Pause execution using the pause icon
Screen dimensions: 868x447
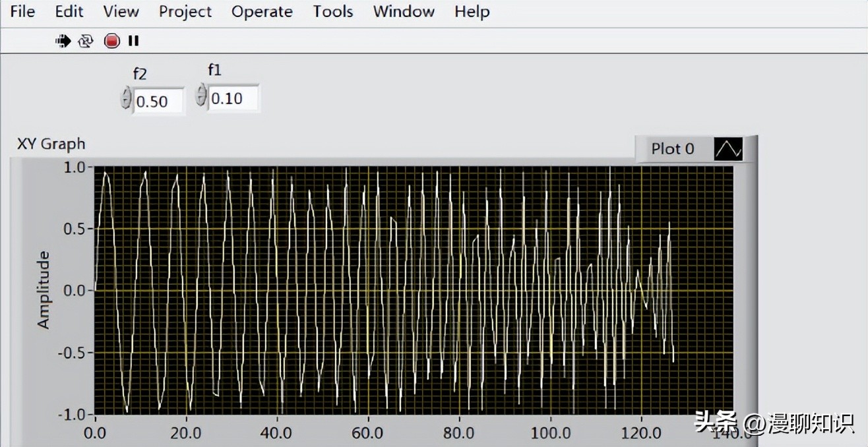click(x=133, y=40)
